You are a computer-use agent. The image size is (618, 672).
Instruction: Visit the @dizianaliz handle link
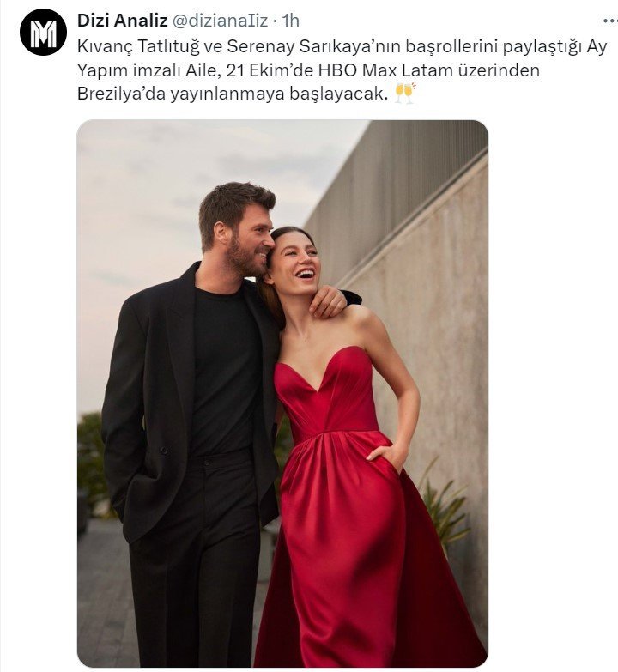(x=220, y=20)
